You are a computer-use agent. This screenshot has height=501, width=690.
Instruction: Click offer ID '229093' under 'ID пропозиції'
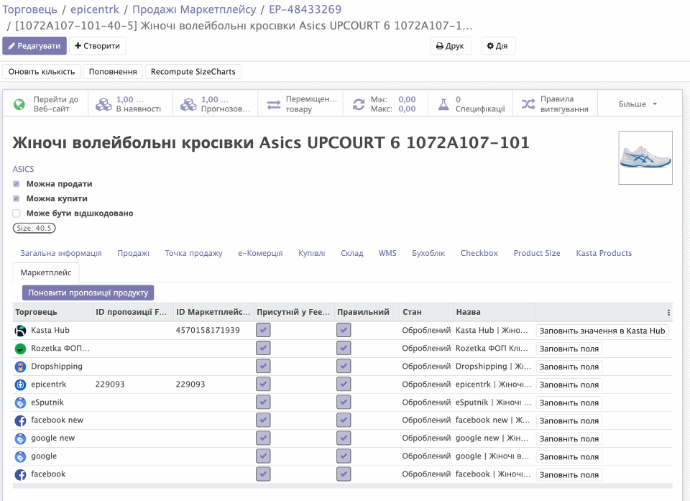pos(110,384)
